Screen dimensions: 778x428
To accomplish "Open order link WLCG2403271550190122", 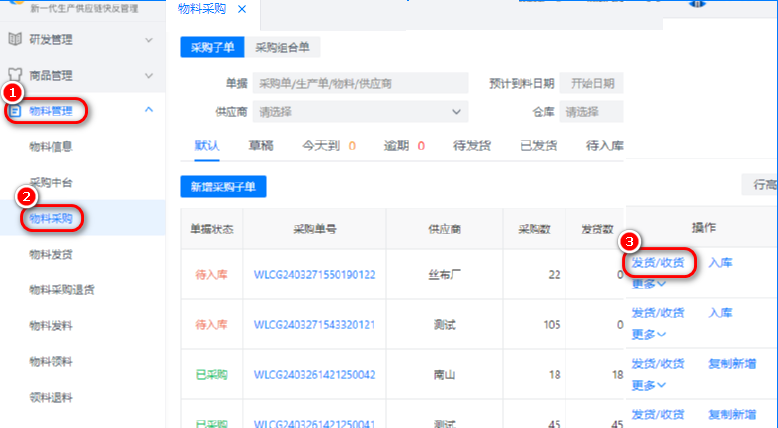I will [x=314, y=274].
